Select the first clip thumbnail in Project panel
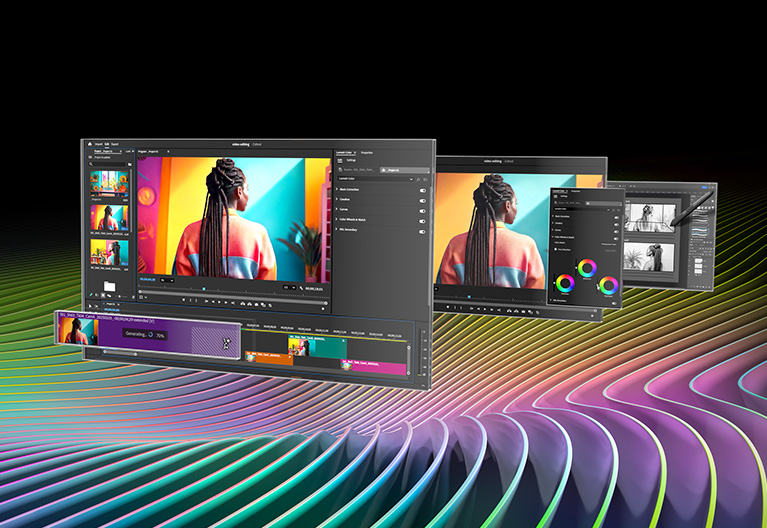This screenshot has height=528, width=767. point(109,181)
